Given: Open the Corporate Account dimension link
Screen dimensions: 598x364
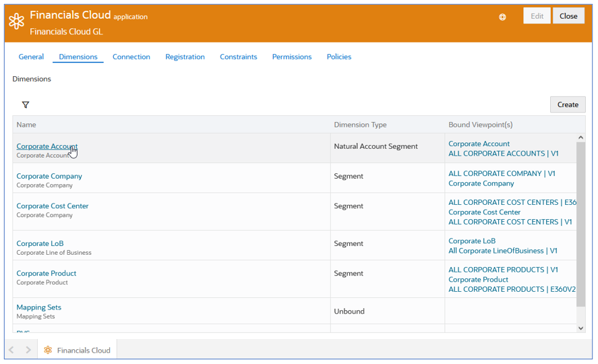Looking at the screenshot, I should coord(47,146).
